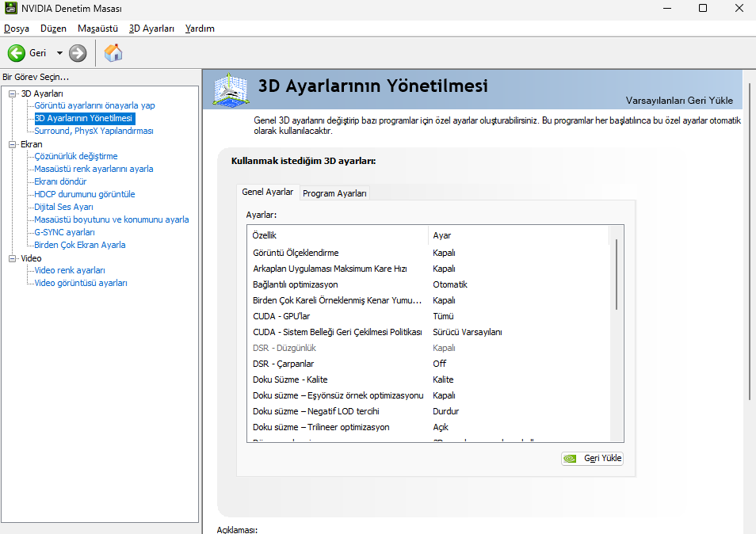Select the Bağlantılı optimizasyon row
The width and height of the screenshot is (756, 534).
pos(428,285)
